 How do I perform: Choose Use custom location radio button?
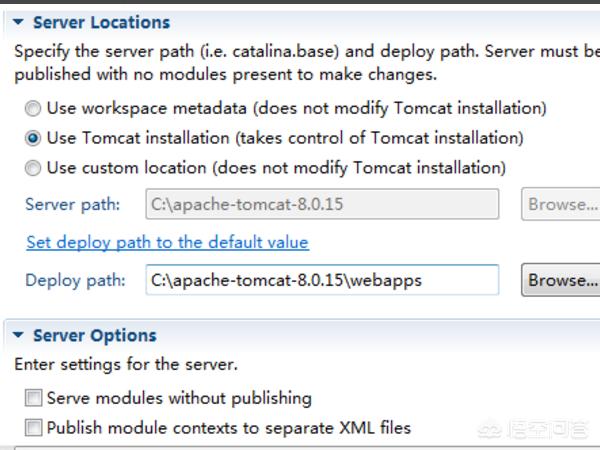tap(34, 168)
